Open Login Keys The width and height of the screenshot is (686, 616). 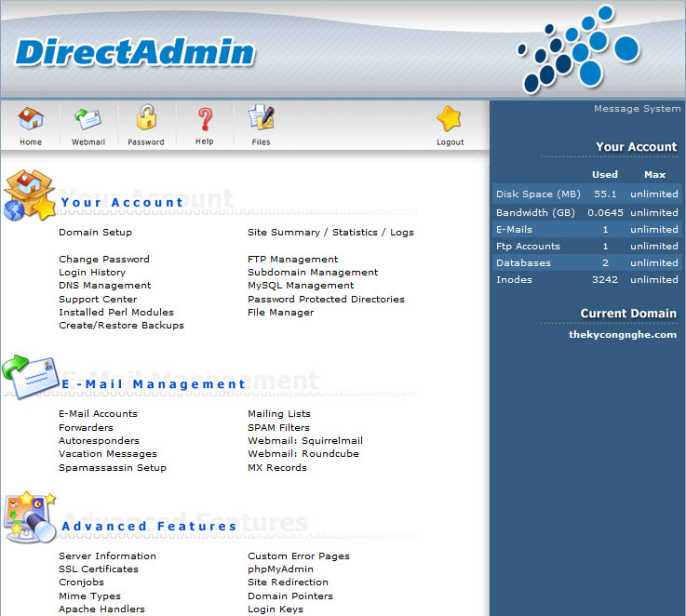click(276, 609)
